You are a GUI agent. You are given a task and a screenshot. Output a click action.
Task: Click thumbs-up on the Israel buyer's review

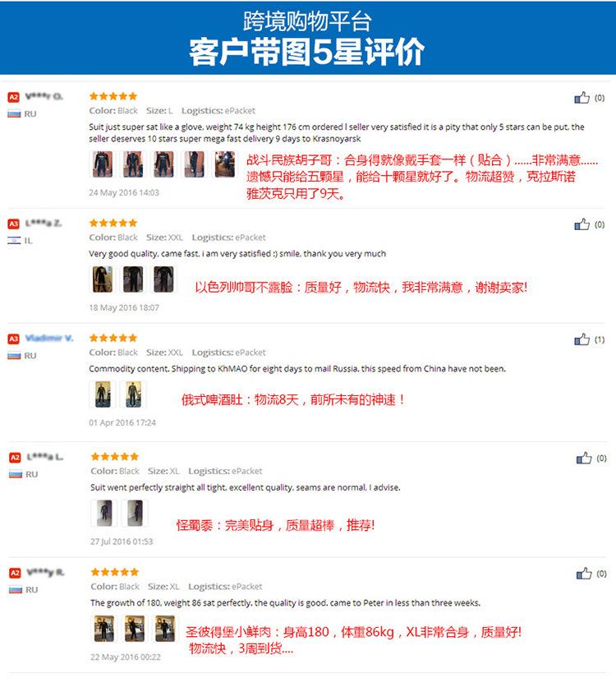point(582,224)
